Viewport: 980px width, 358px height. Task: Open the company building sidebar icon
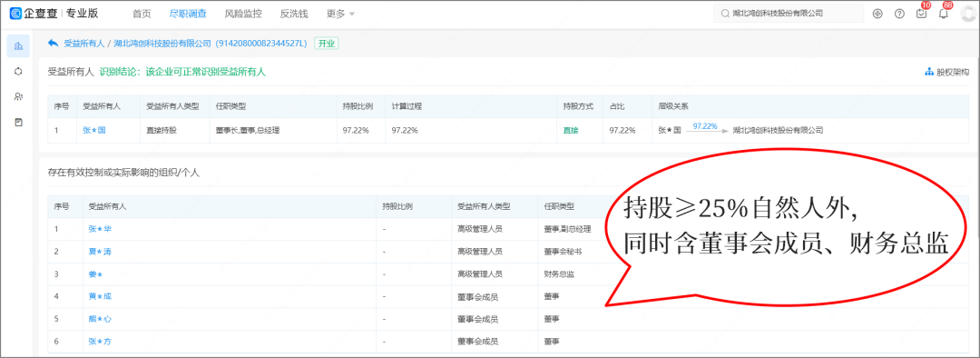18,45
